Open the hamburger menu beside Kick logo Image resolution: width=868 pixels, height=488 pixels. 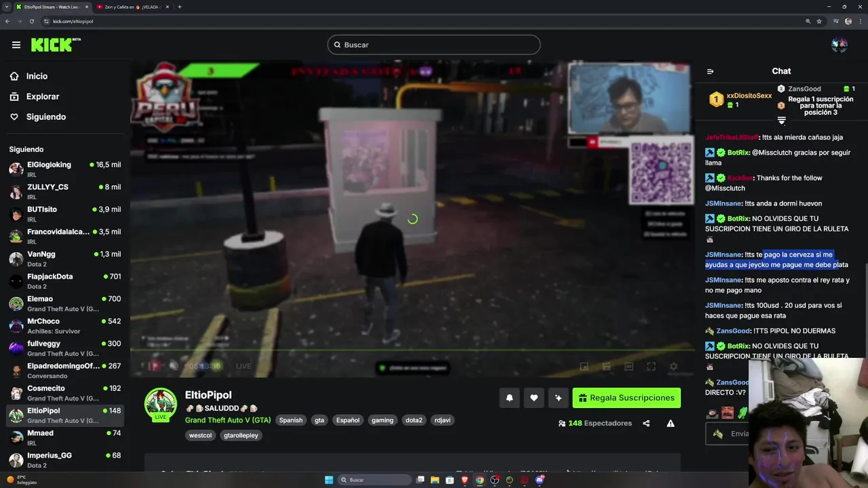16,45
